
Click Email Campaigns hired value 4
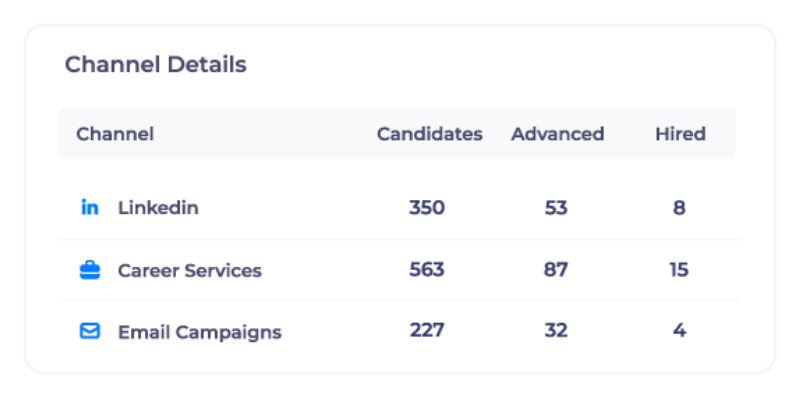(x=680, y=331)
